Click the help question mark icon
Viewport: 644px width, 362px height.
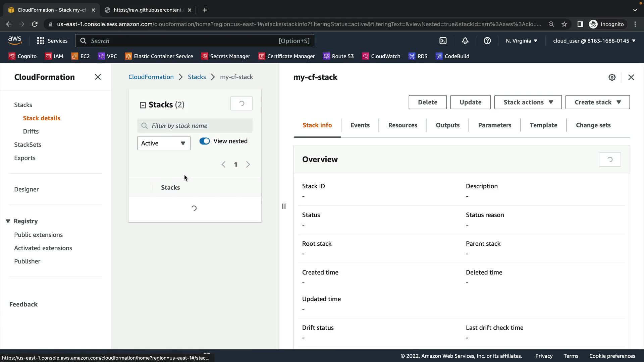487,41
